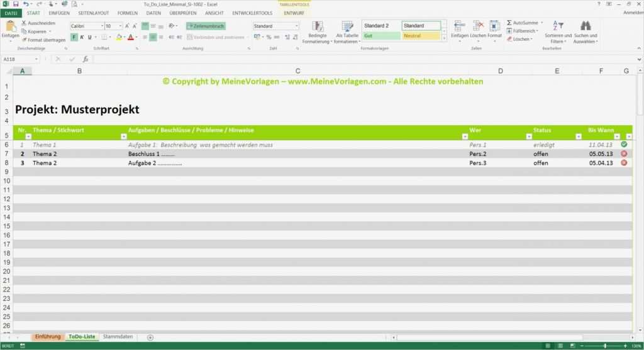Image resolution: width=644 pixels, height=350 pixels.
Task: Open Wer column filter dropdown
Action: (529, 136)
